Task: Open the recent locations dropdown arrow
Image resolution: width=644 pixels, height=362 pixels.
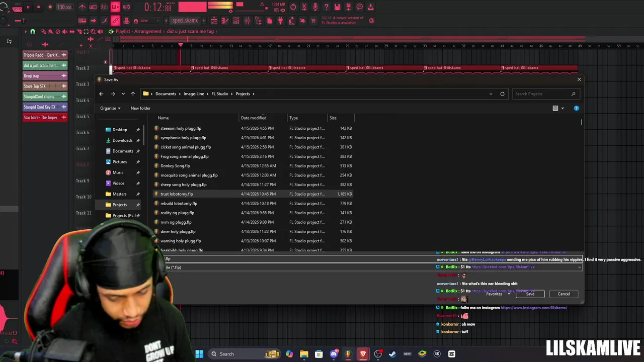Action: point(123,94)
